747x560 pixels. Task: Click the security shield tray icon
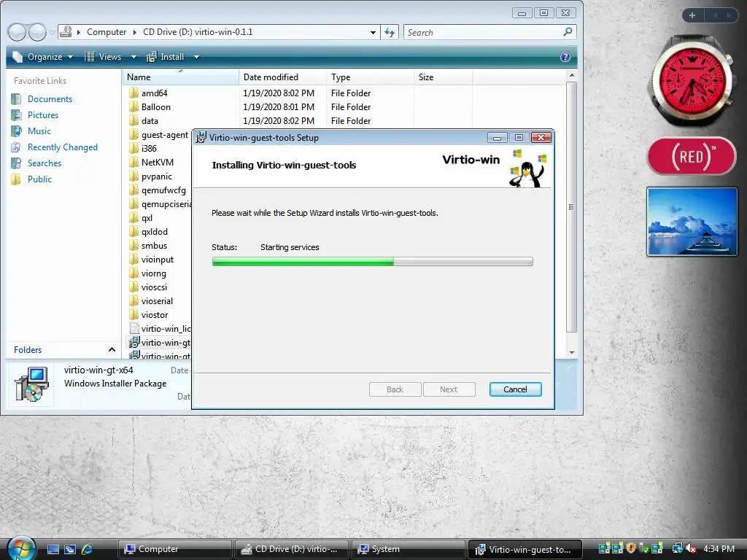(x=631, y=548)
